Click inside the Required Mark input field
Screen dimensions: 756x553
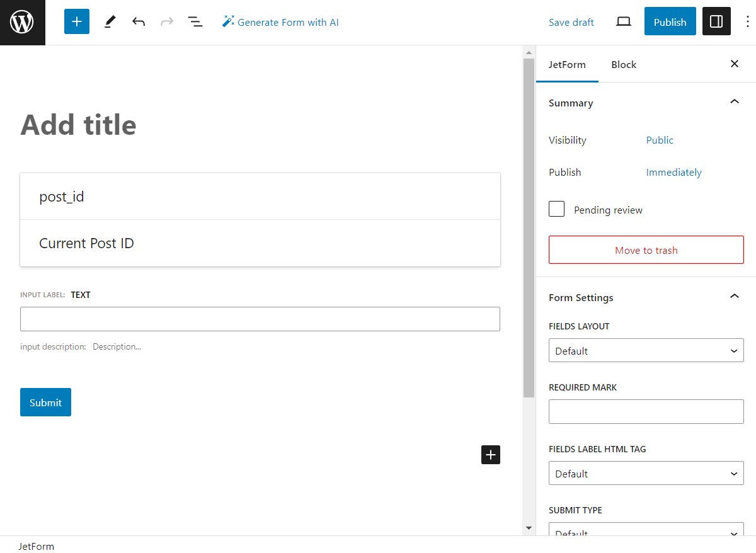coord(646,411)
